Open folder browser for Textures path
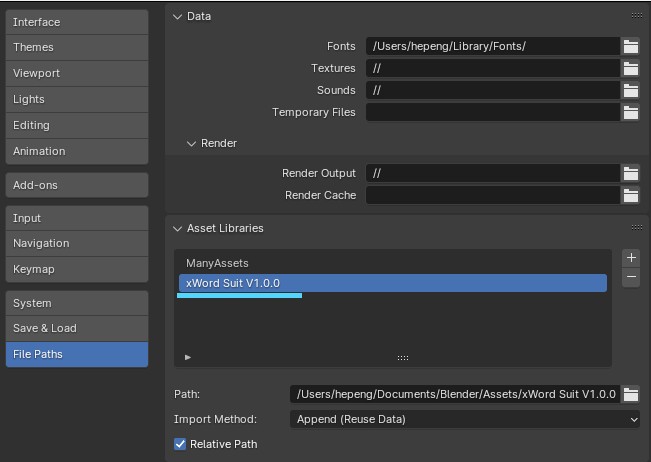 [x=631, y=68]
